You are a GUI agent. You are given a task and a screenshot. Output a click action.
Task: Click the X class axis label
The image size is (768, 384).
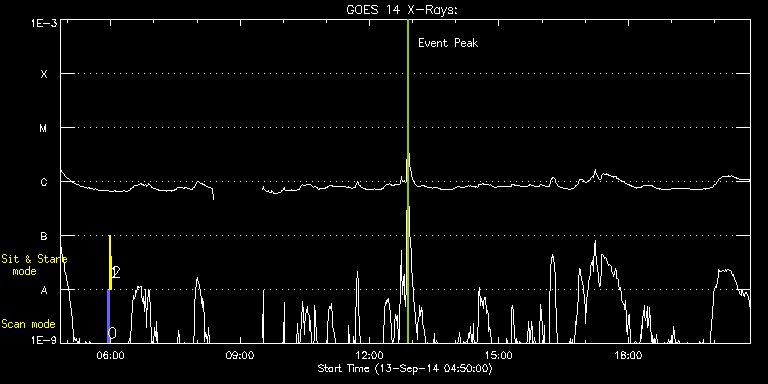click(x=44, y=74)
